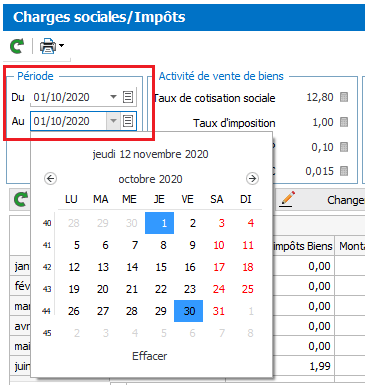
Task: Go to previous month in calendar
Action: 51,179
